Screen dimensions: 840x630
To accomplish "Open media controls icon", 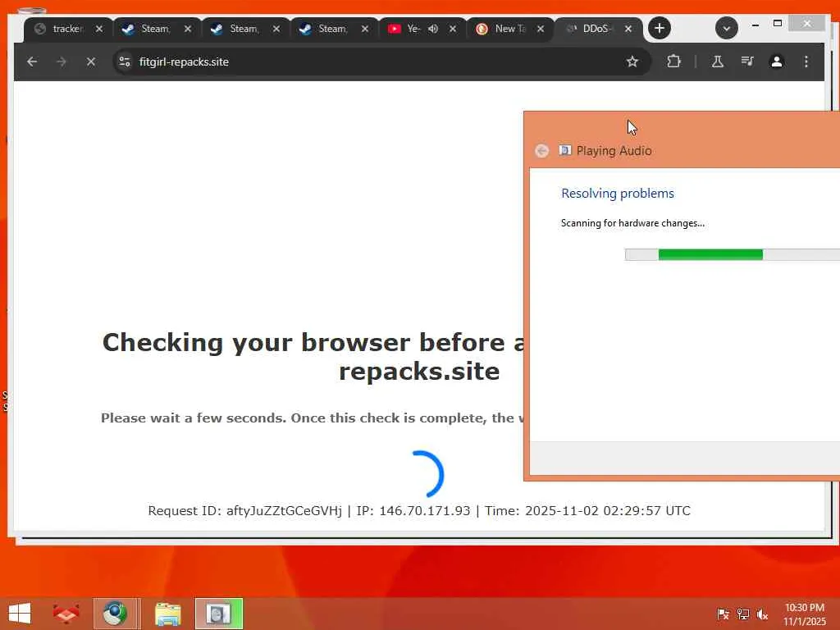I will (x=747, y=62).
